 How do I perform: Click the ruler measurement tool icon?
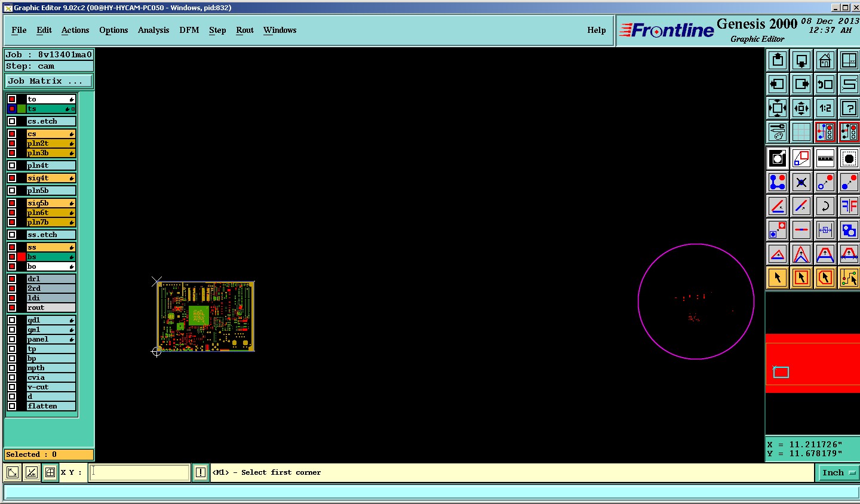point(825,158)
